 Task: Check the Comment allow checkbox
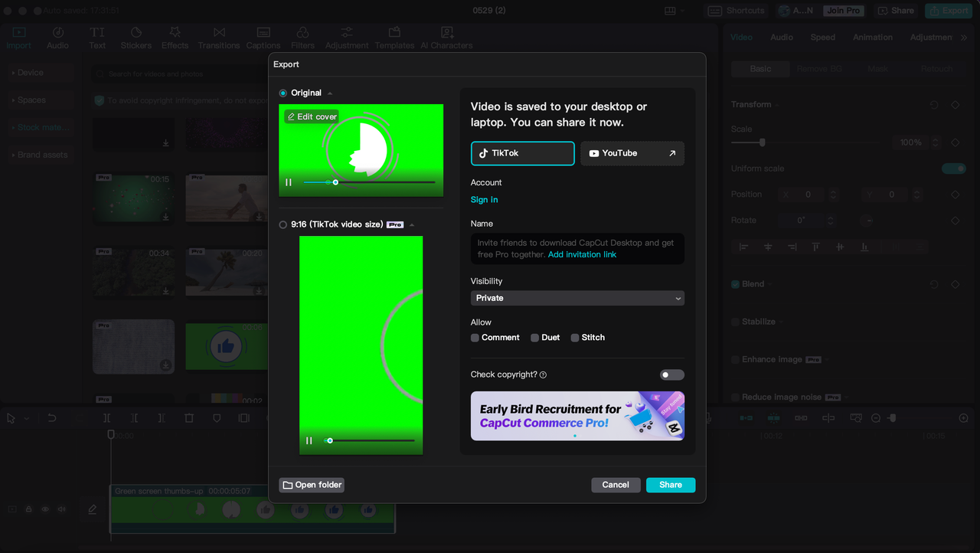[475, 338]
